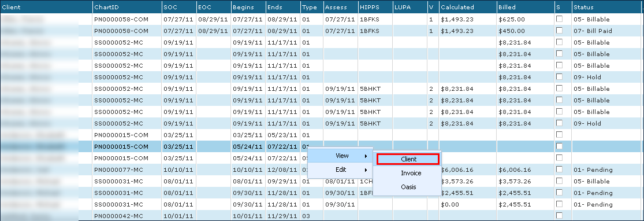Tick checkbox on row ending 05/23/11

click(559, 135)
